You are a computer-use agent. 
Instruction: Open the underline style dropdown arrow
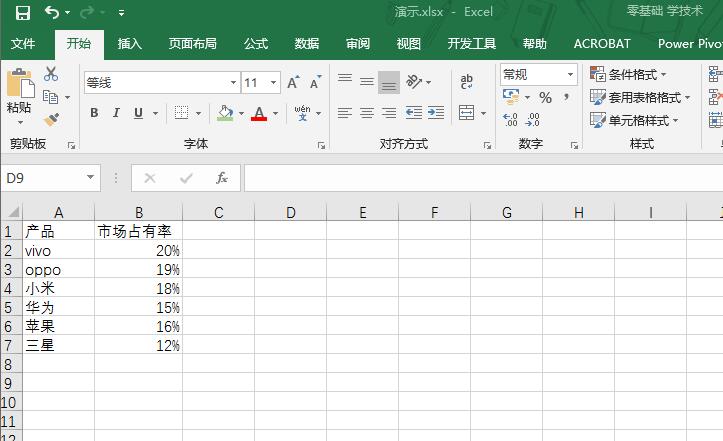[x=155, y=113]
